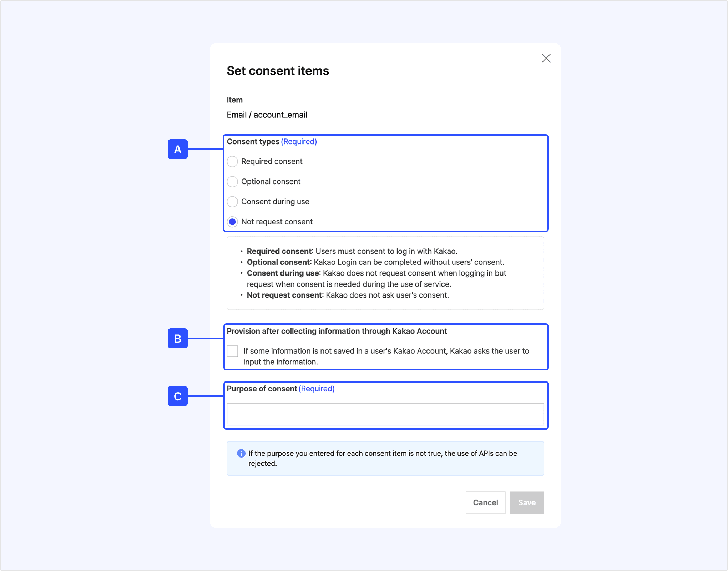Click the (Required) label beside Consent types
This screenshot has height=571, width=728.
coord(299,142)
